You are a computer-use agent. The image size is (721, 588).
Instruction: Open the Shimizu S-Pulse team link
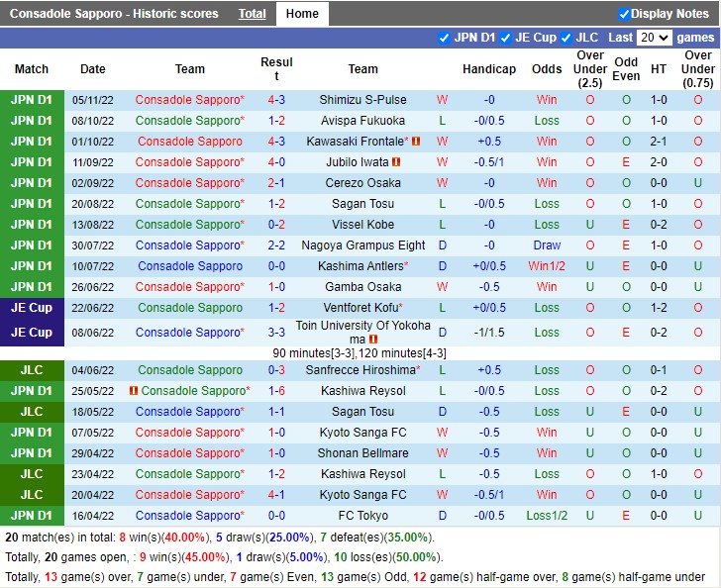pyautogui.click(x=362, y=100)
